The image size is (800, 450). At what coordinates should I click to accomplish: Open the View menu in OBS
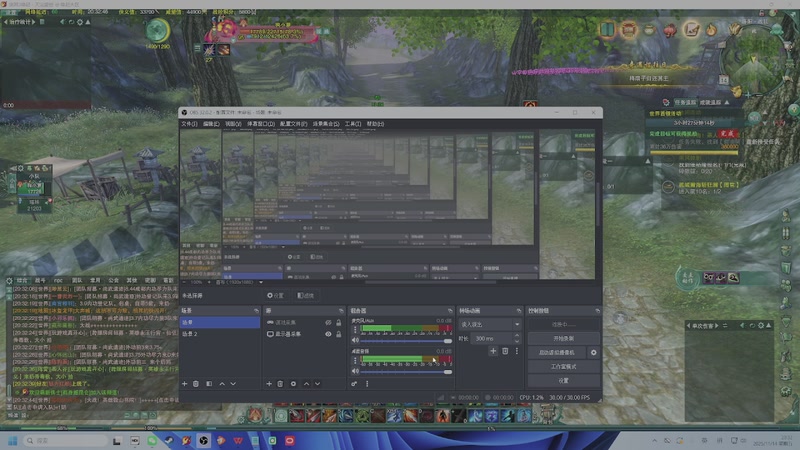click(233, 124)
